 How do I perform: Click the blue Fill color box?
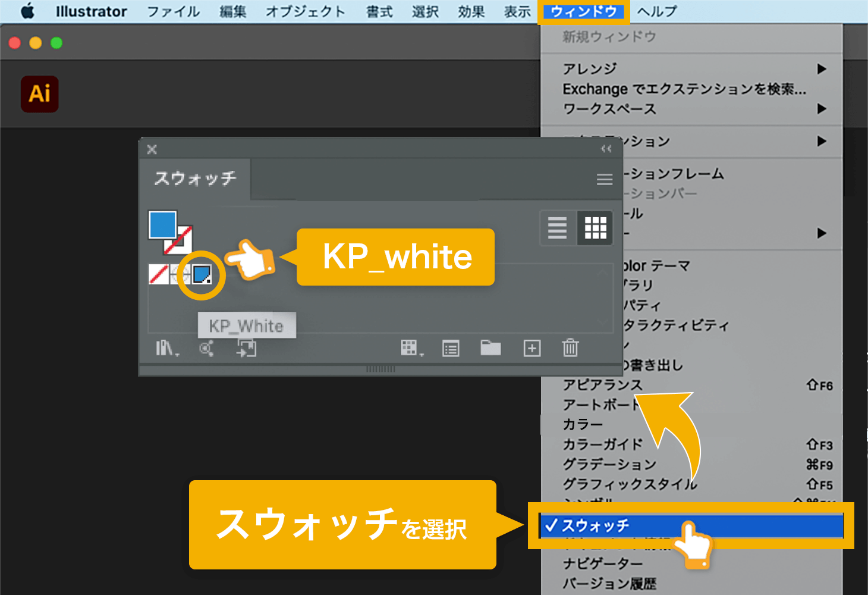tap(162, 224)
